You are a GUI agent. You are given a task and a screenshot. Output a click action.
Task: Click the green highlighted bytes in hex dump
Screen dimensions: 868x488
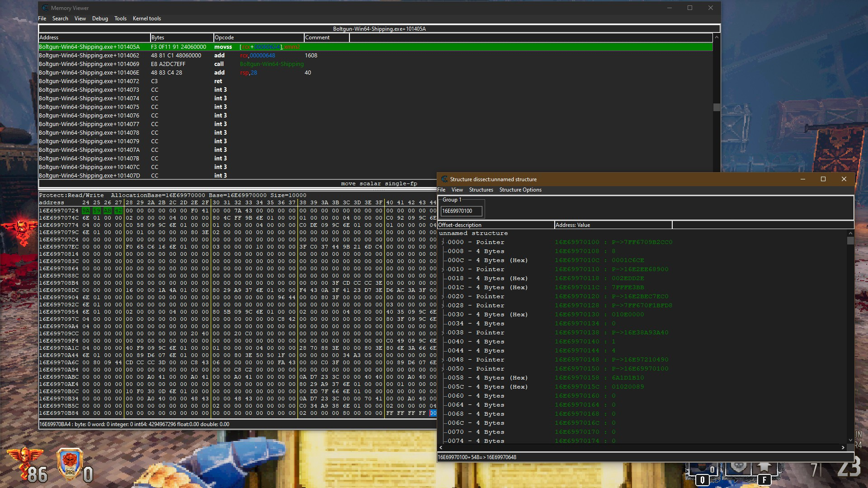pyautogui.click(x=102, y=211)
